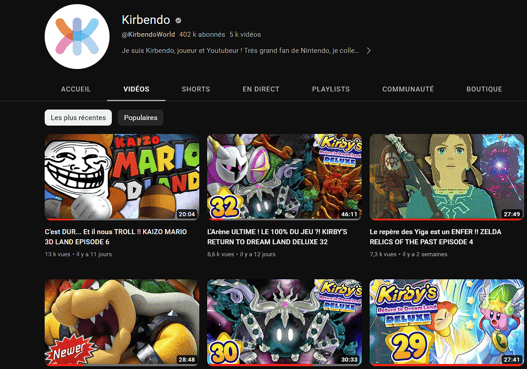Open the BOUTIQUE tab
The width and height of the screenshot is (527, 369).
tap(484, 89)
